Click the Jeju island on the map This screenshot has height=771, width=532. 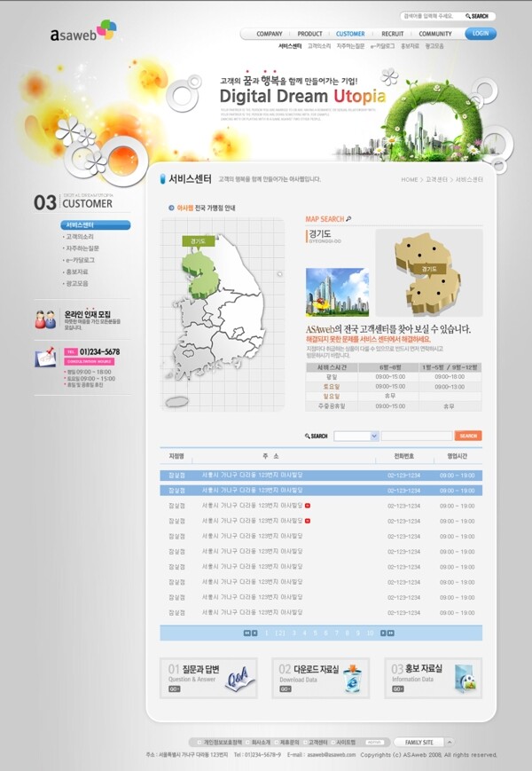[x=176, y=402]
